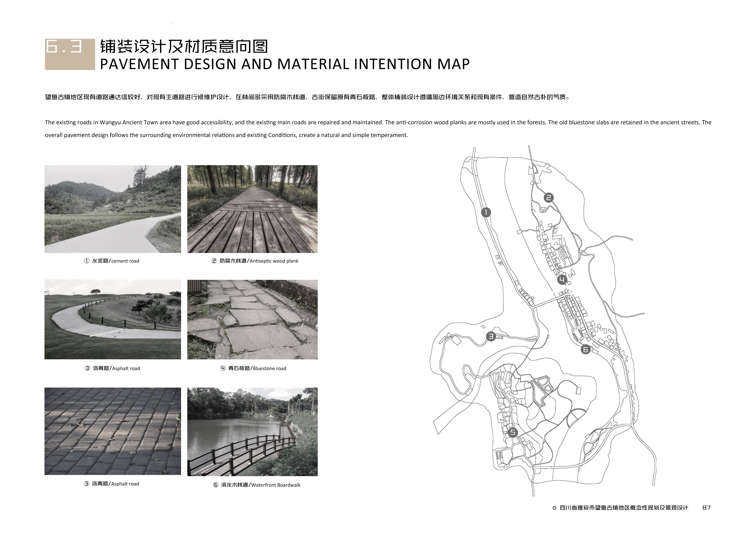Click the caption '水泥路/cement road'
Viewport: 756px width, 534px height.
pyautogui.click(x=116, y=261)
